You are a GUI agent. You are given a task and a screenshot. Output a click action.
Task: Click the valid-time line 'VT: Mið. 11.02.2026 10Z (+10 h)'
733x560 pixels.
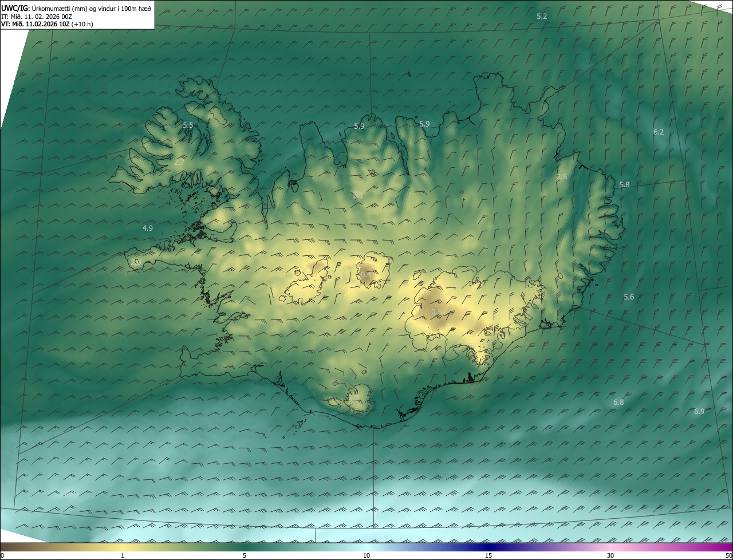[x=47, y=24]
